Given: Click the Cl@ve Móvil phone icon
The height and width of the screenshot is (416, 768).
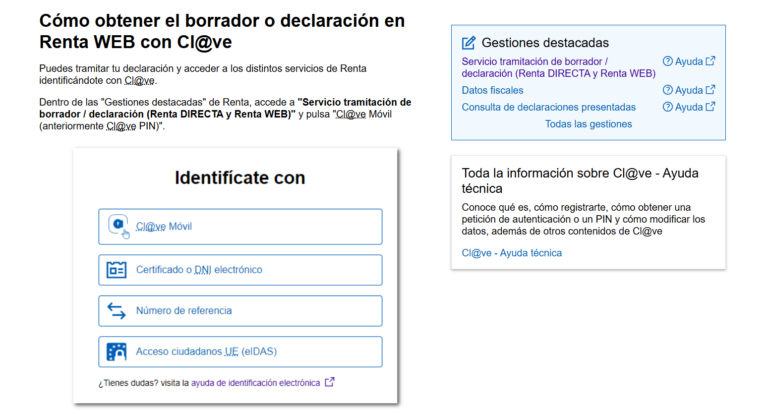Looking at the screenshot, I should point(119,226).
